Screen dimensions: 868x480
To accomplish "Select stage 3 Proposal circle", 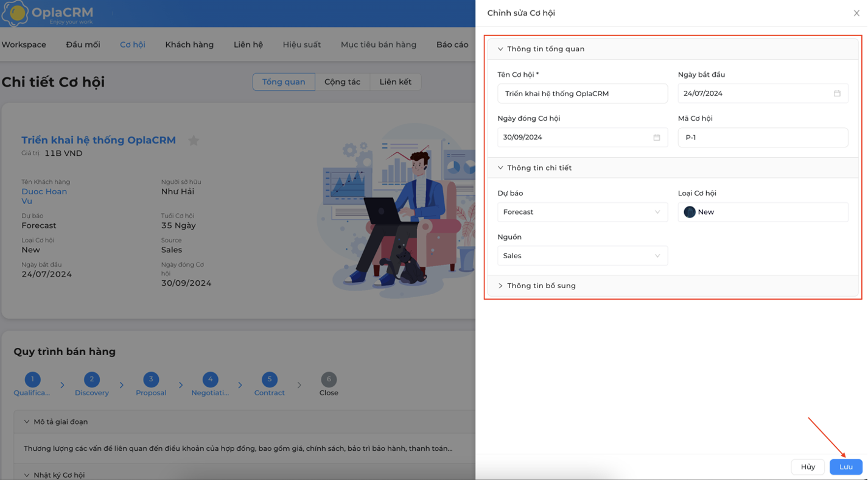I will tap(151, 379).
